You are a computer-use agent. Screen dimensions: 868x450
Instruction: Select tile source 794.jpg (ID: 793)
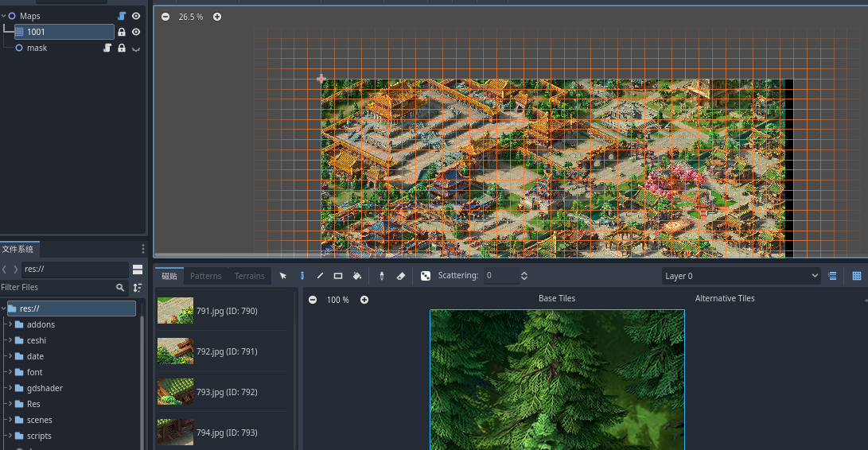click(x=221, y=432)
